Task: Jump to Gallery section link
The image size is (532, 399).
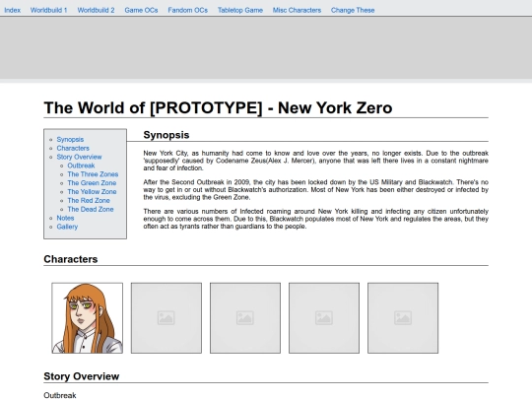Action: 67,227
